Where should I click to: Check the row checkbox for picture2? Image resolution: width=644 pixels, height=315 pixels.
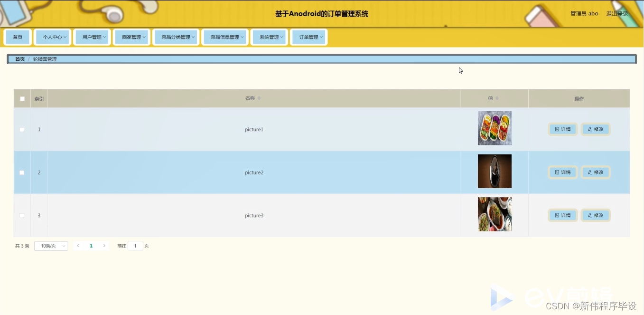[x=22, y=172]
